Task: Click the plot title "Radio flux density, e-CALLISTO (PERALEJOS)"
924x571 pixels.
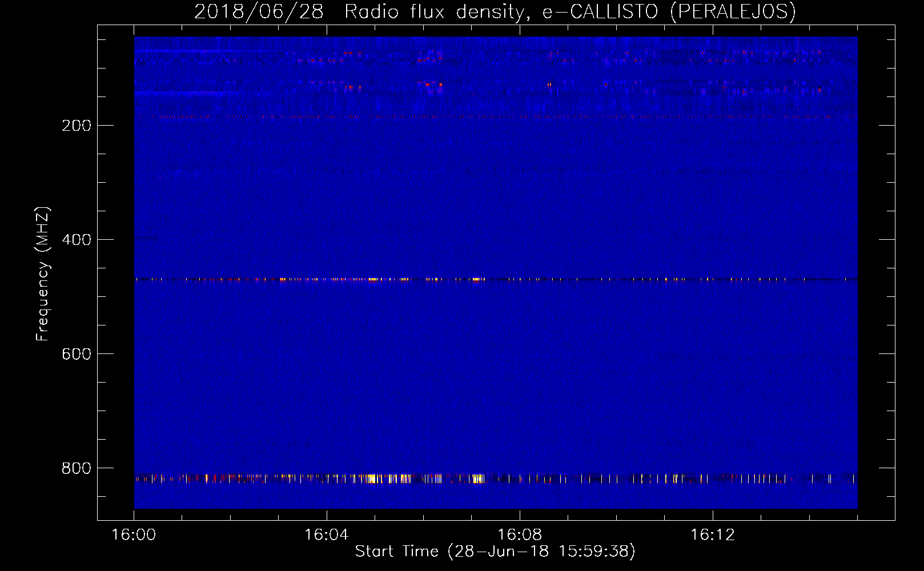Action: (570, 11)
